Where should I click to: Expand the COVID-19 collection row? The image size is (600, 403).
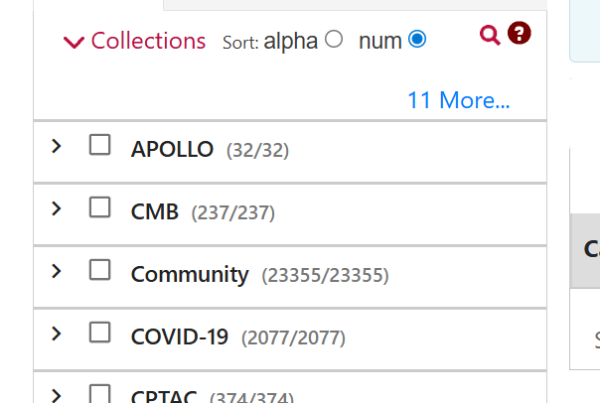(x=56, y=334)
